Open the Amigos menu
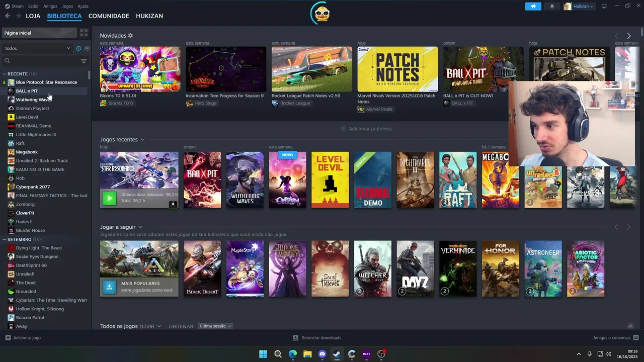 pos(50,6)
